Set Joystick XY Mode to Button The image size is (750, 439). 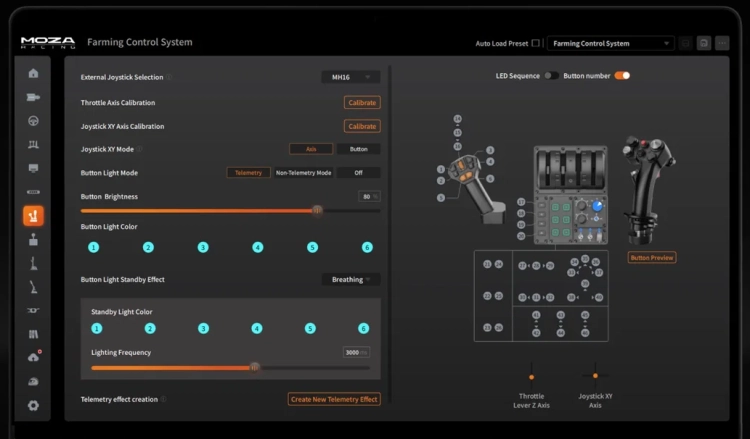[359, 149]
